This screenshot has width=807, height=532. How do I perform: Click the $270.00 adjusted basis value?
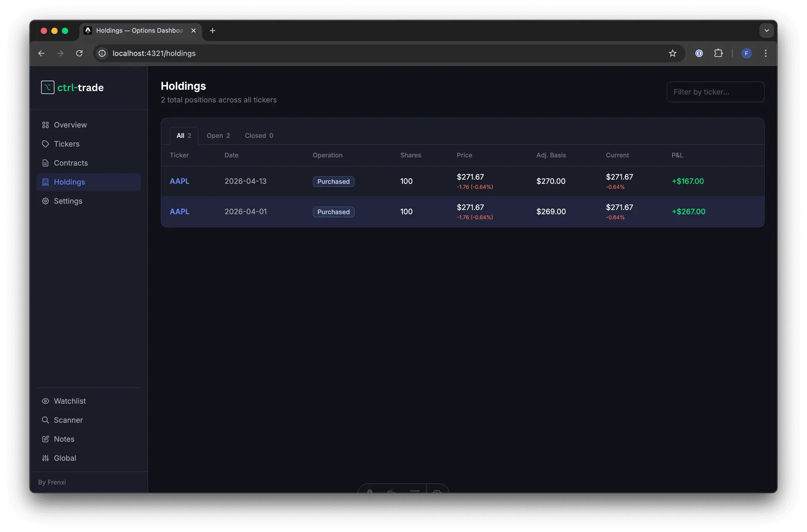point(550,181)
